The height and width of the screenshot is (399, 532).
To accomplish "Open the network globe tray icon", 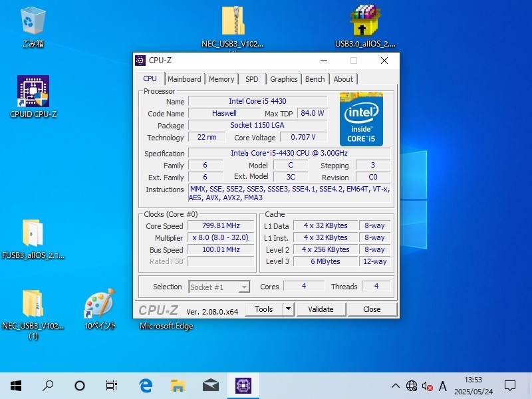I will [x=412, y=386].
